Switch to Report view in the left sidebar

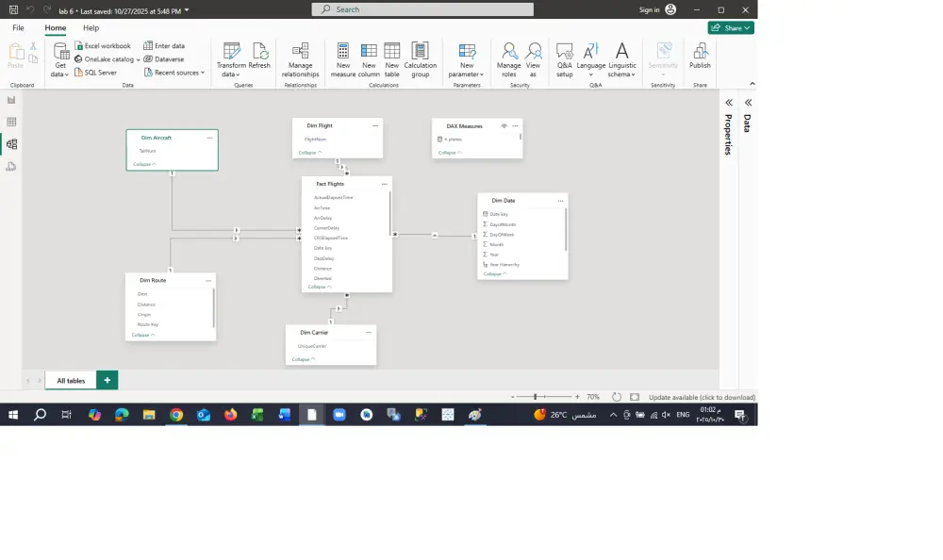coord(10,101)
